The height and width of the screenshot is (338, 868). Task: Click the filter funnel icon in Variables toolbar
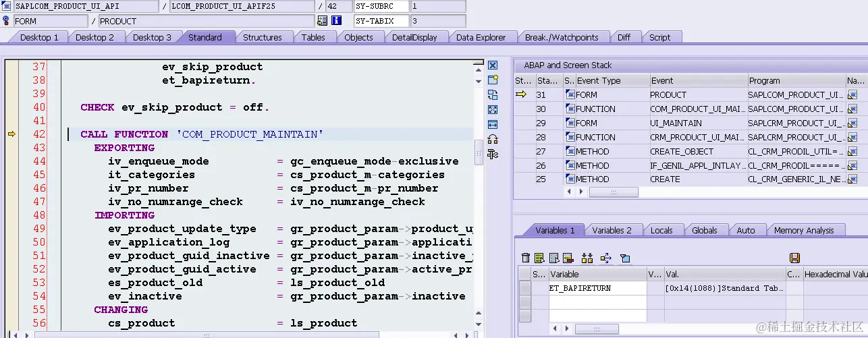pyautogui.click(x=625, y=258)
